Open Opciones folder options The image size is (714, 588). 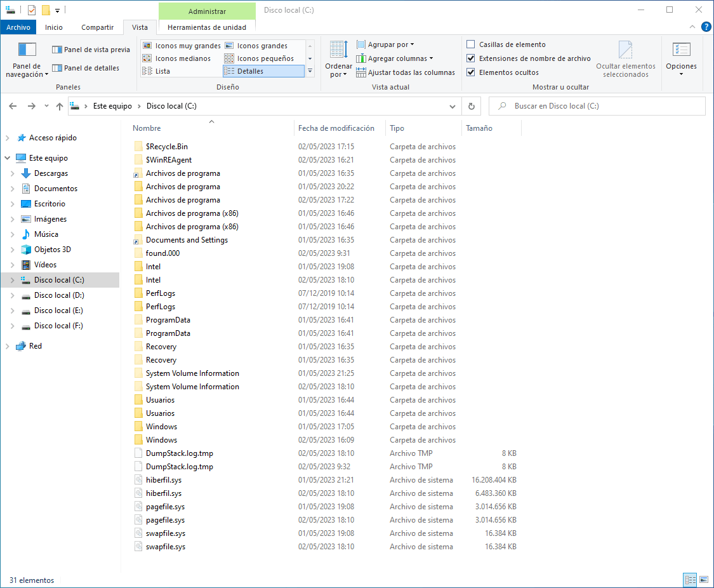[681, 58]
